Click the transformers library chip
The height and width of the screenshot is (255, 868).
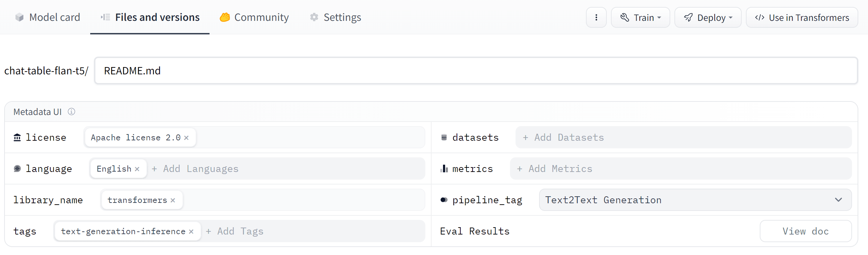pyautogui.click(x=142, y=200)
